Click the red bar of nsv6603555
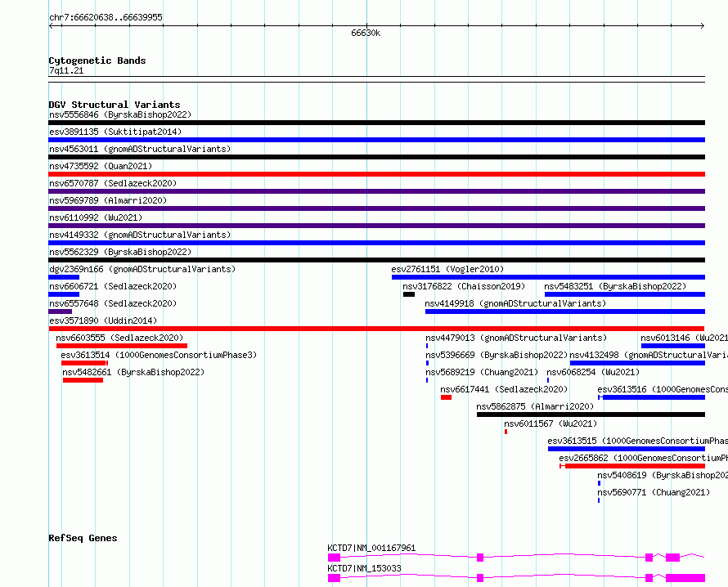The width and height of the screenshot is (728, 587). pos(122,346)
